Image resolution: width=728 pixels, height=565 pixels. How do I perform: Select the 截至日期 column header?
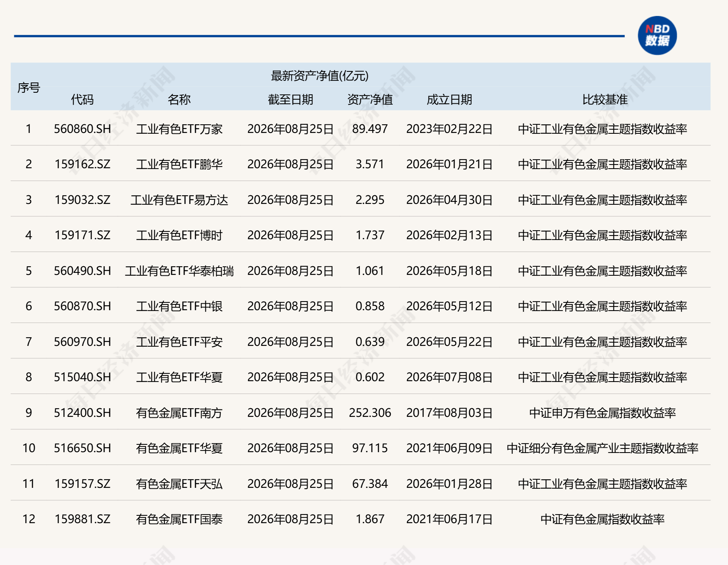coord(290,99)
